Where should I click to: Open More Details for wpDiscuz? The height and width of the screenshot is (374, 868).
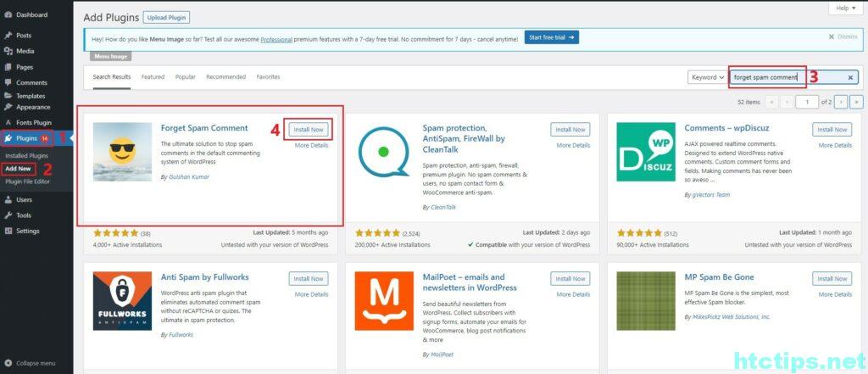(x=834, y=145)
